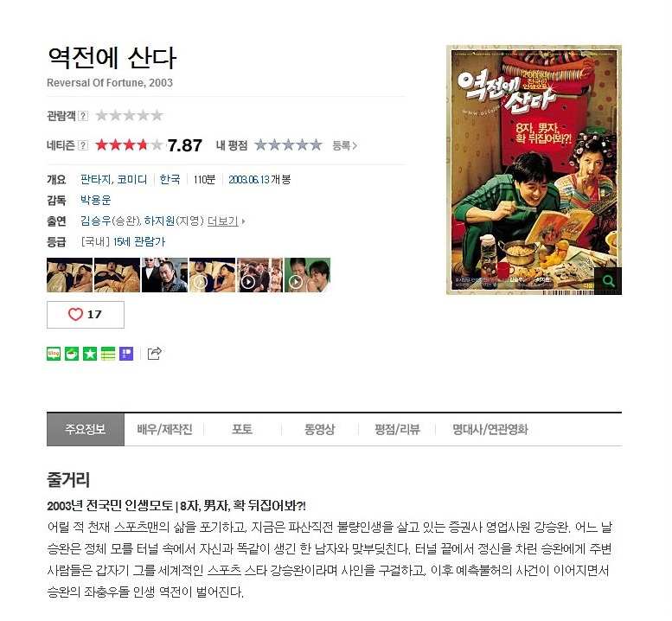Open the 평점/리뷰 tab

coord(397,430)
